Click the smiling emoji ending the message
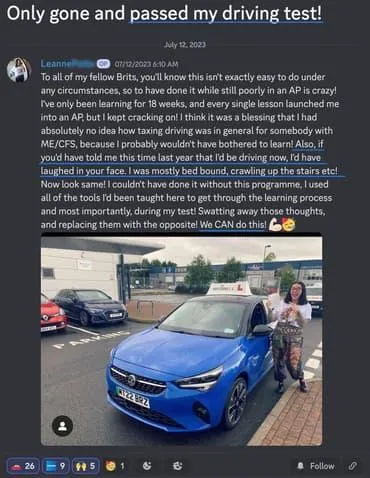 click(289, 225)
